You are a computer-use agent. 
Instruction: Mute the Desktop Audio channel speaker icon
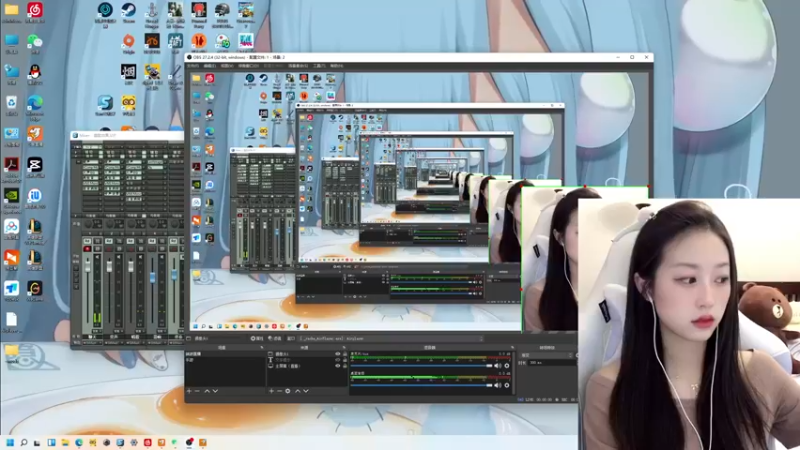click(x=497, y=385)
